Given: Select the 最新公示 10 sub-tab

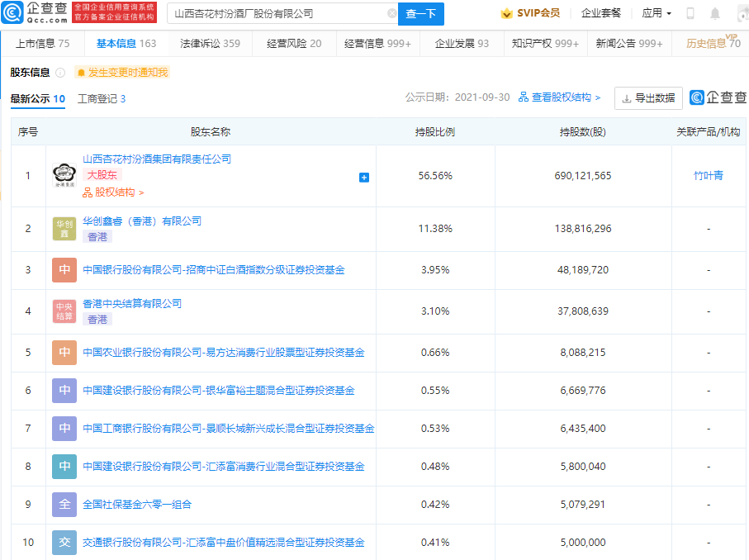Looking at the screenshot, I should tap(38, 99).
